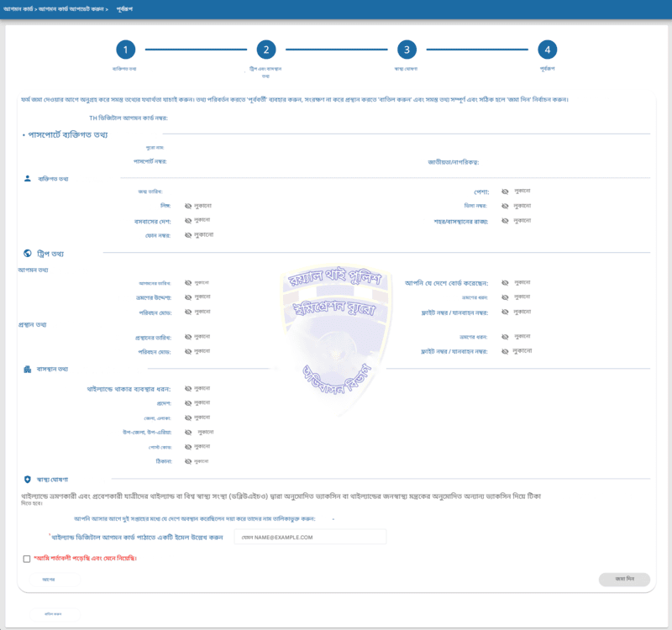672x630 pixels.
Task: Go to step 1 personal information
Action: [125, 50]
